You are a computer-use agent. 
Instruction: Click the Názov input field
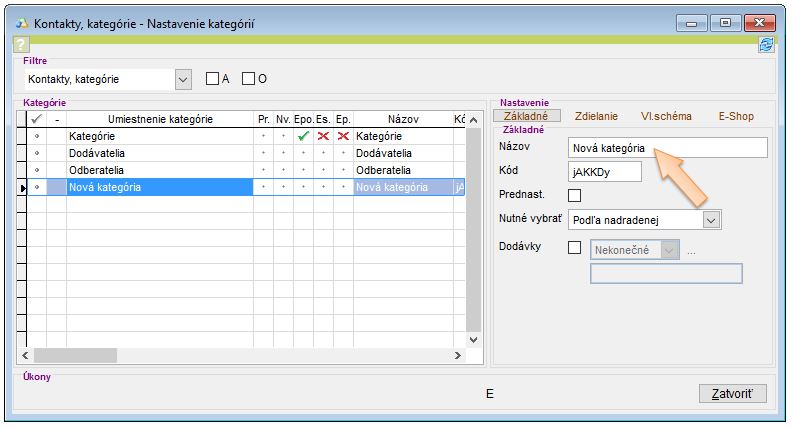(667, 148)
